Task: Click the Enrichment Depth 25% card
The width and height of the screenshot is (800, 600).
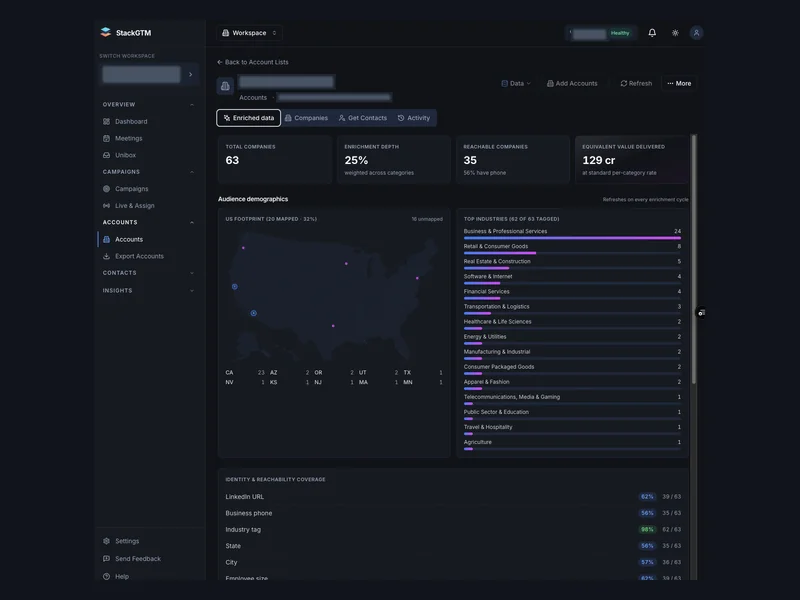Action: coord(394,160)
